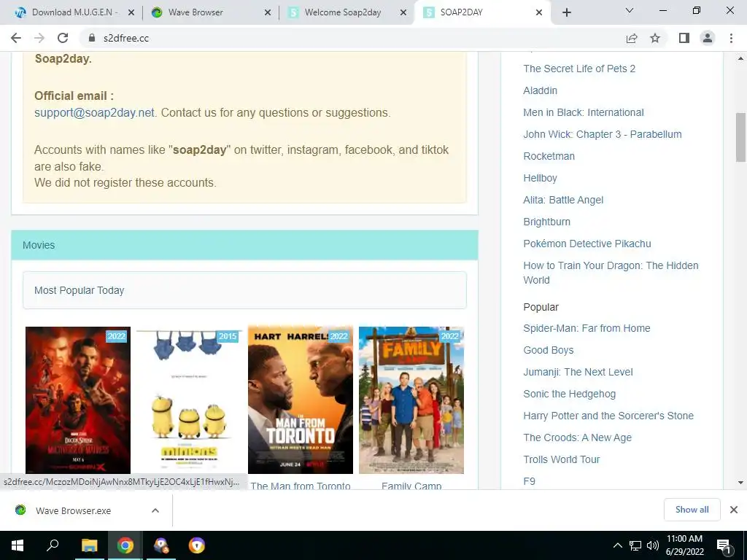Open the browser side panel

(x=684, y=38)
